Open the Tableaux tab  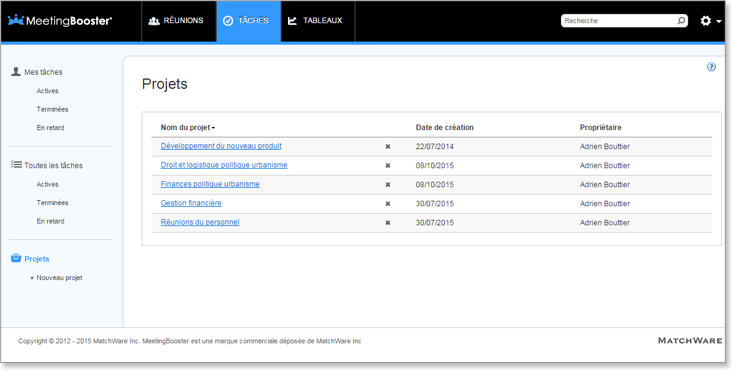[x=318, y=21]
